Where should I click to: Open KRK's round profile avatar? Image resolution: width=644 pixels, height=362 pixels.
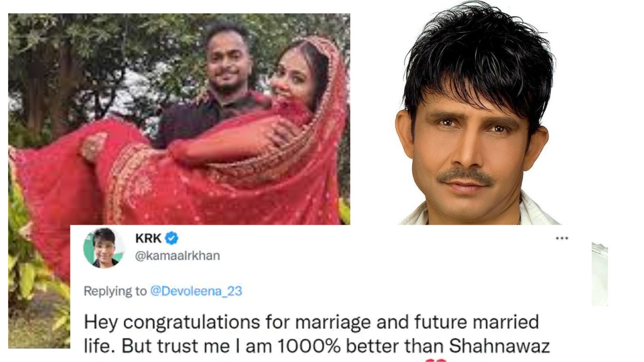104,248
